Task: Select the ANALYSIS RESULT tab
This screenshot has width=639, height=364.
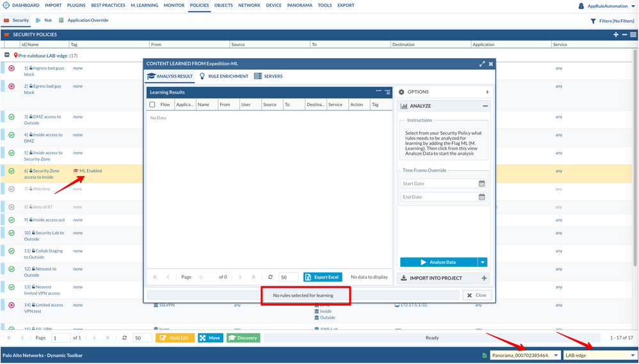Action: (170, 76)
